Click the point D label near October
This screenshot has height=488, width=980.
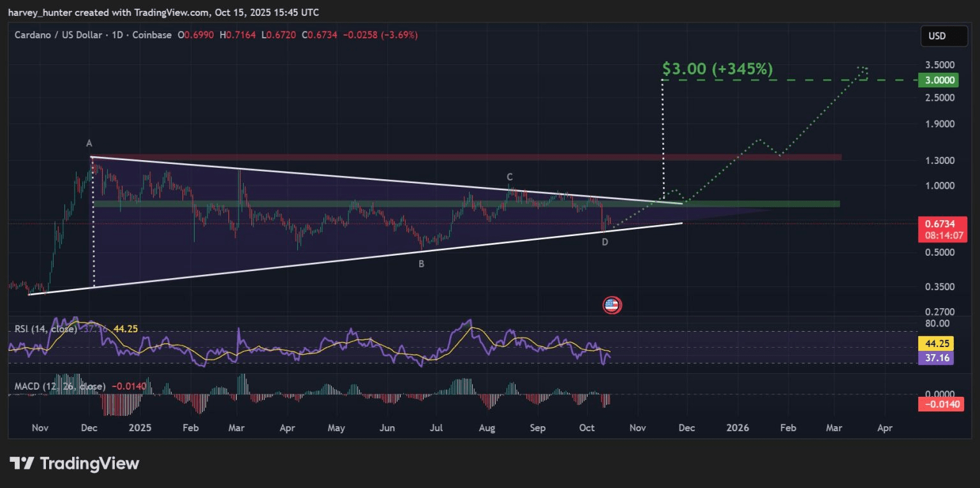605,242
